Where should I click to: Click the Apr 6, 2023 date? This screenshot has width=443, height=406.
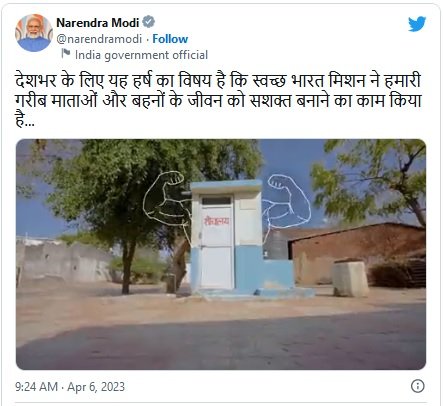pyautogui.click(x=96, y=387)
